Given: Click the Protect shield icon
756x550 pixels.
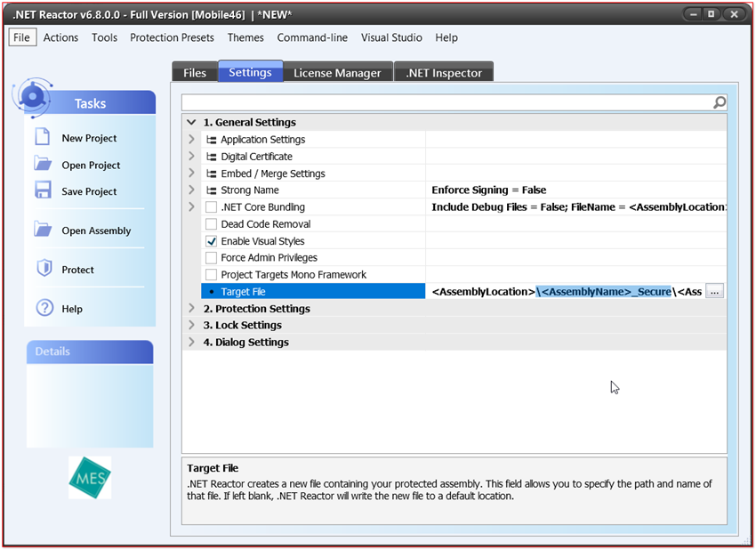Looking at the screenshot, I should pos(44,268).
